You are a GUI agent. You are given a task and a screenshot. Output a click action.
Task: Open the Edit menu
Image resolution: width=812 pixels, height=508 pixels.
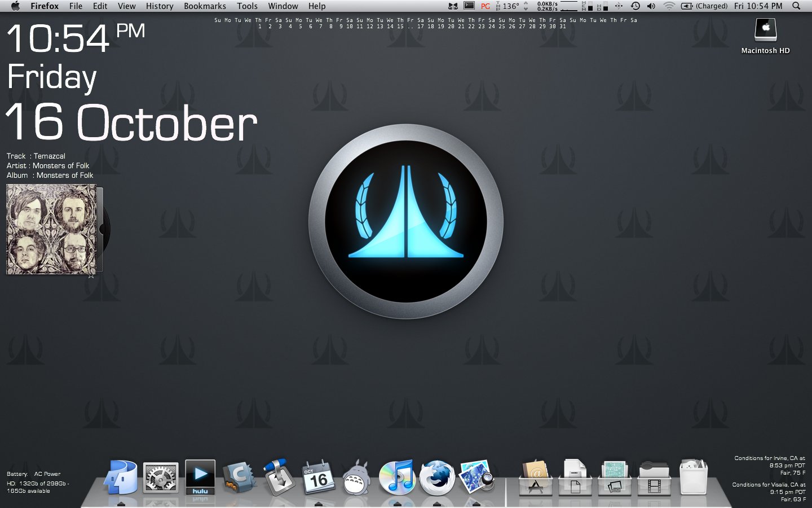(100, 6)
